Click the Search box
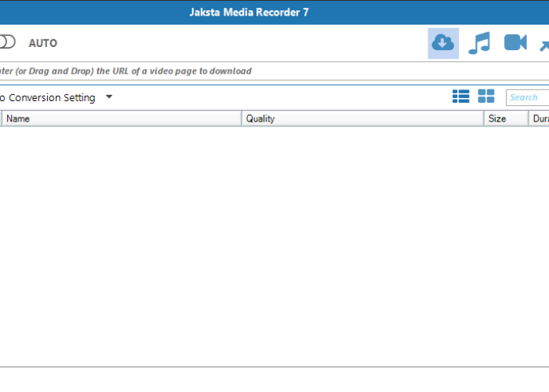The height and width of the screenshot is (392, 549). pos(528,97)
